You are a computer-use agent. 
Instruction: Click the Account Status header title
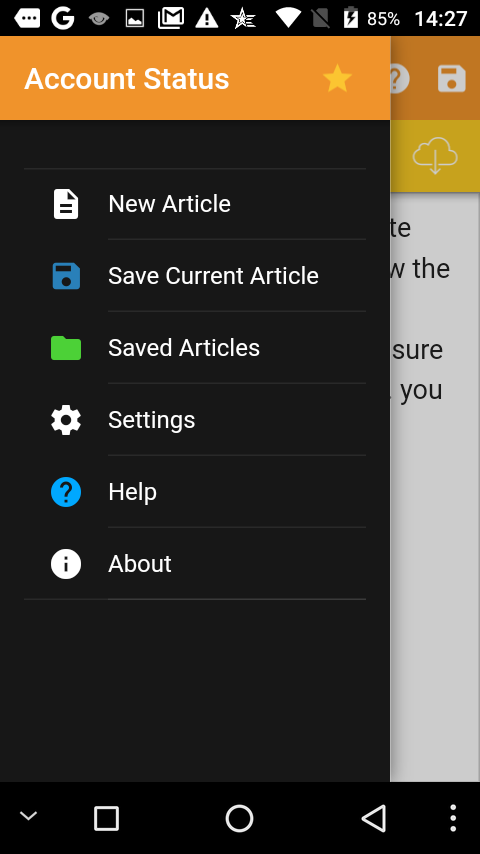[x=126, y=79]
